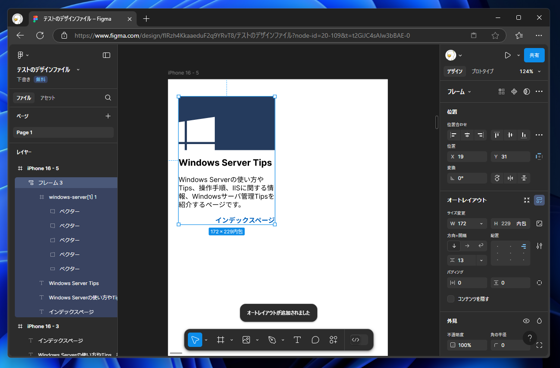Click the Present play button
The height and width of the screenshot is (368, 560).
click(x=508, y=55)
